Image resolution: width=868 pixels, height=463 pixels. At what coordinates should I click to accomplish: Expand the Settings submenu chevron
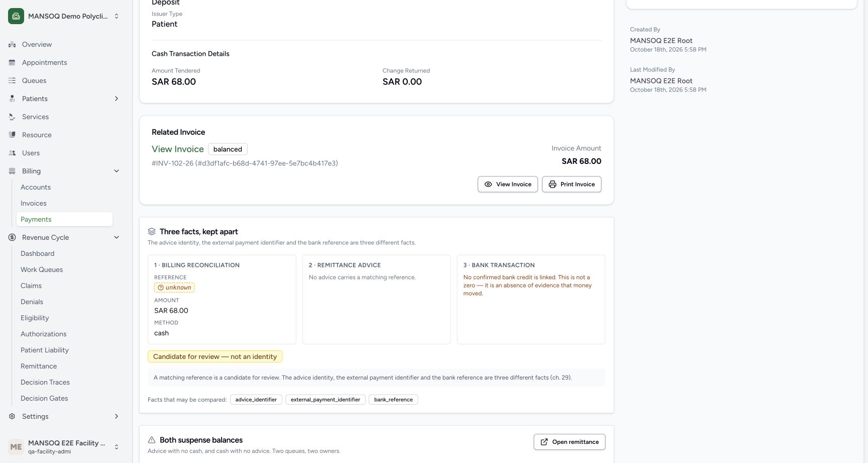tap(117, 416)
